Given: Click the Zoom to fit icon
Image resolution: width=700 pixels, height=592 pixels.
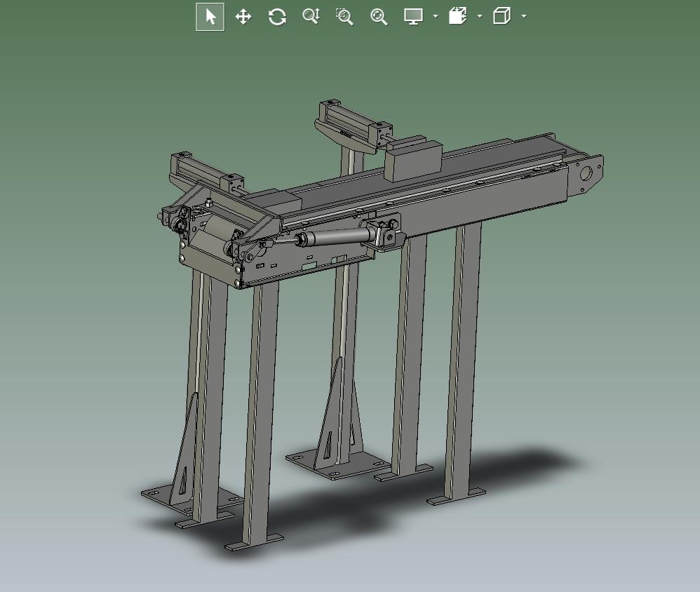Looking at the screenshot, I should pos(379,17).
